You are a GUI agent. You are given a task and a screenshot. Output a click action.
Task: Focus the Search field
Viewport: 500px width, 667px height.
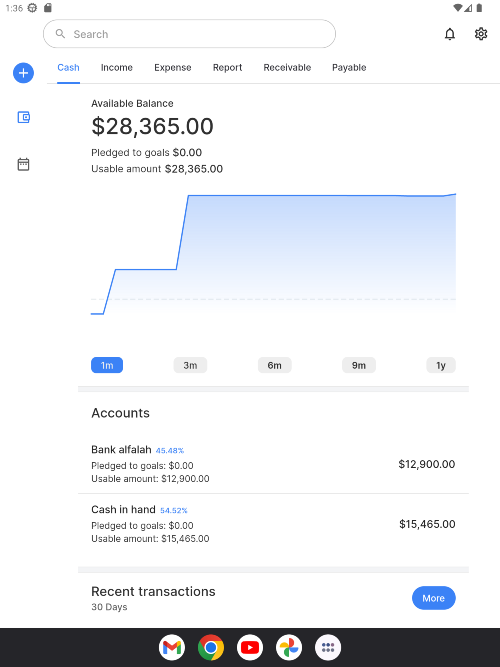coord(189,34)
